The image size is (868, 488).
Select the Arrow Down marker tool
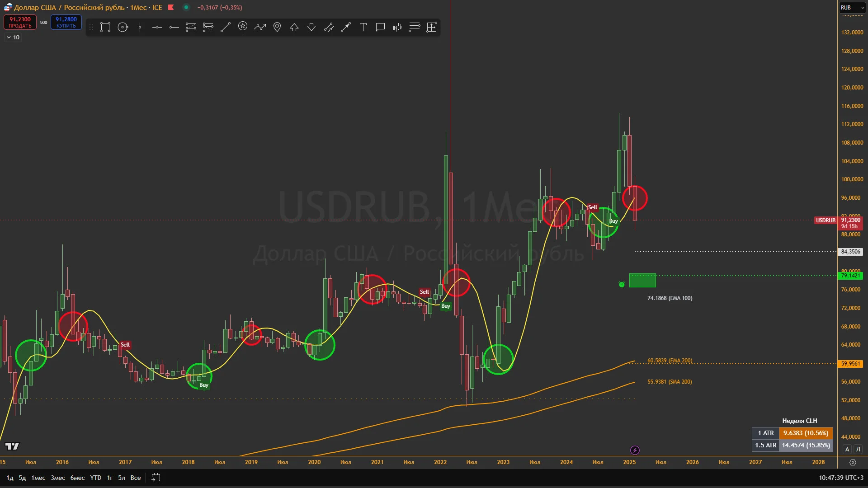click(x=311, y=27)
